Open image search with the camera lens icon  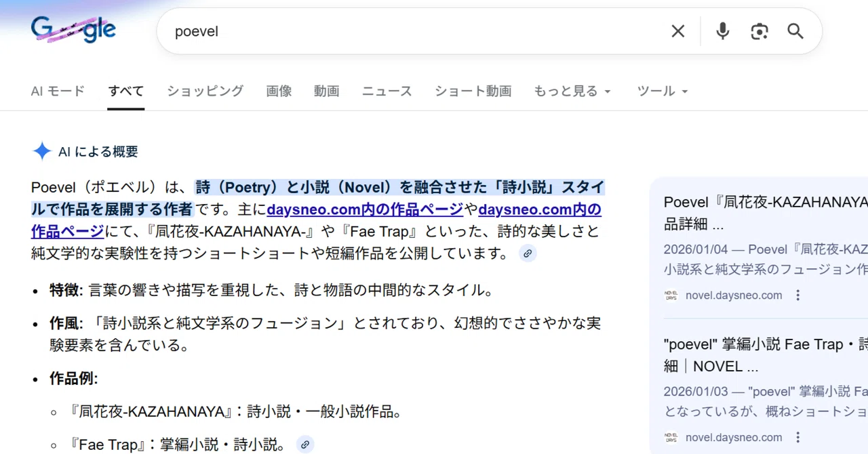pyautogui.click(x=759, y=31)
